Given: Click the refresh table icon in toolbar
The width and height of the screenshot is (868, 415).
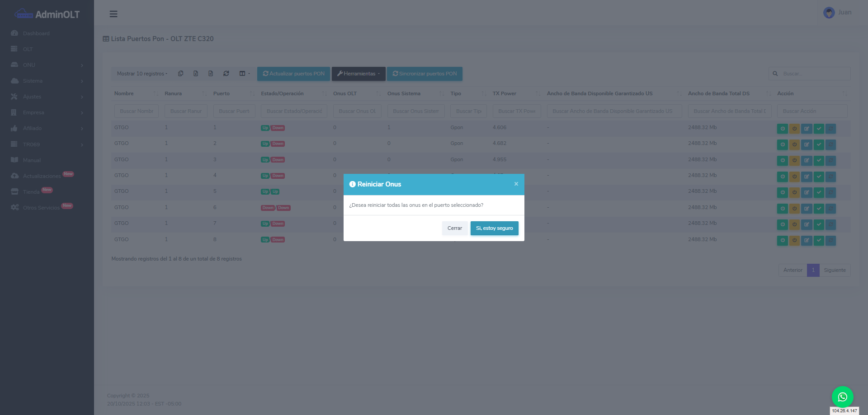Looking at the screenshot, I should (x=226, y=74).
